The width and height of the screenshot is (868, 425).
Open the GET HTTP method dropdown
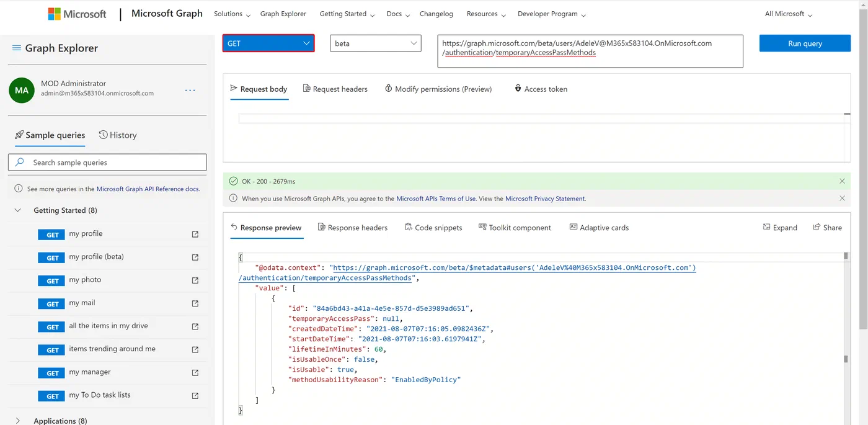coord(268,43)
